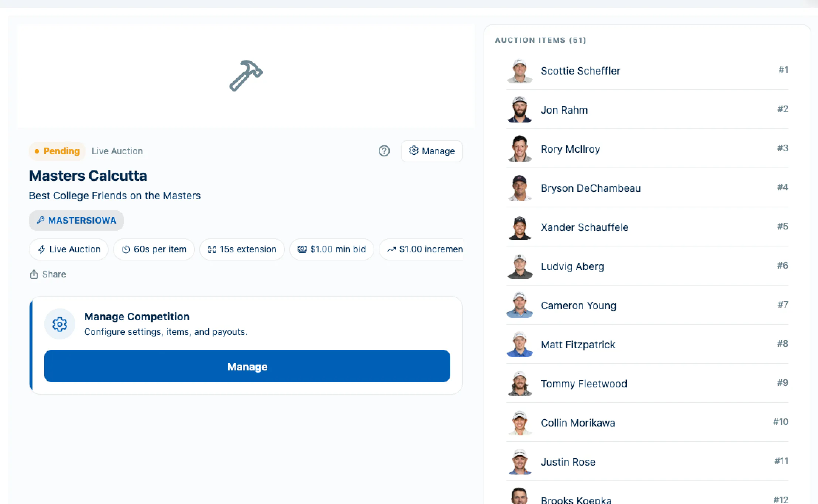Select Rory McIlroy auction item
Screen dimensions: 818x504
coord(647,149)
